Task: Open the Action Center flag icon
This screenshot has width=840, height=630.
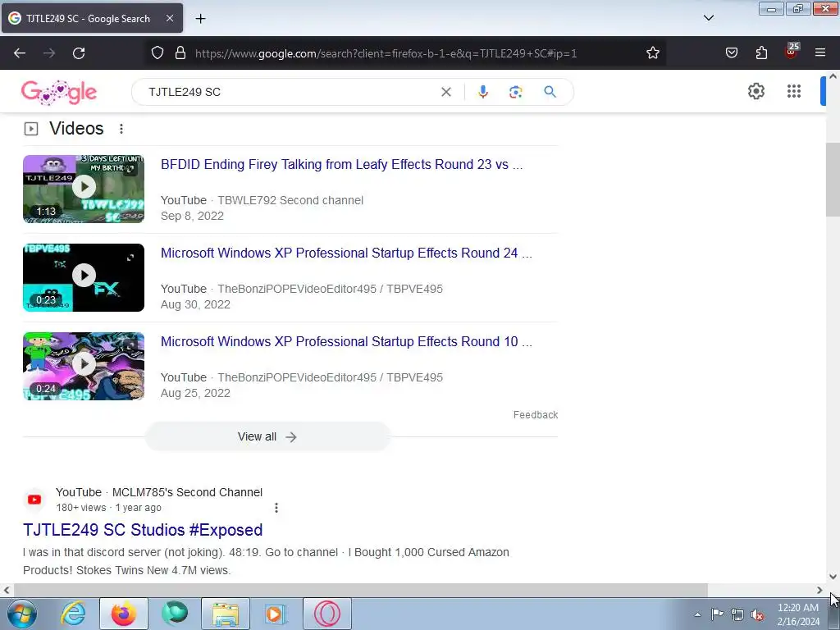Action: click(x=717, y=614)
